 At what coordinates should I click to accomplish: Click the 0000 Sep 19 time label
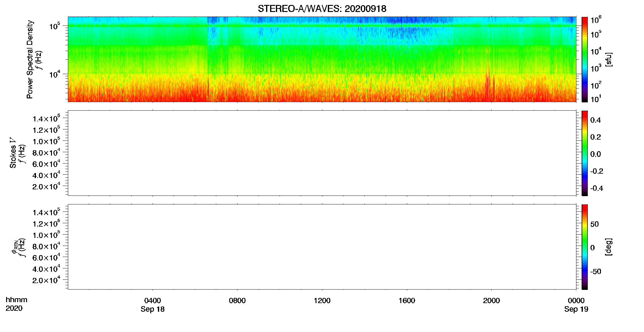point(576,305)
